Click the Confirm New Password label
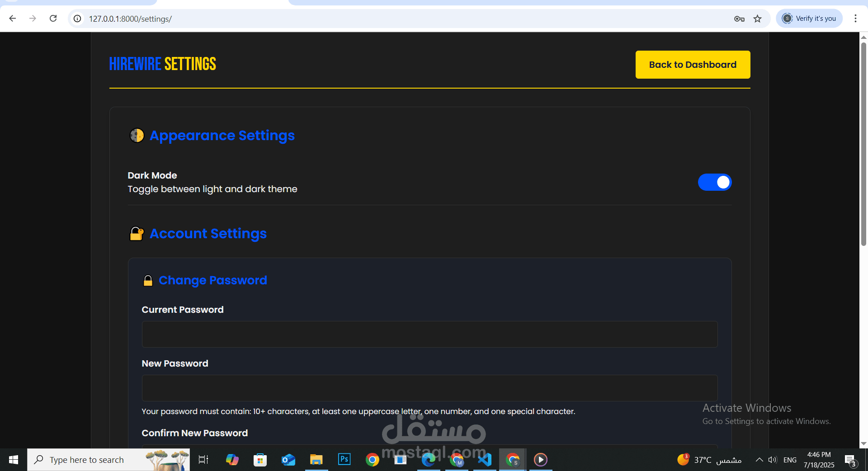The image size is (868, 471). pyautogui.click(x=195, y=433)
